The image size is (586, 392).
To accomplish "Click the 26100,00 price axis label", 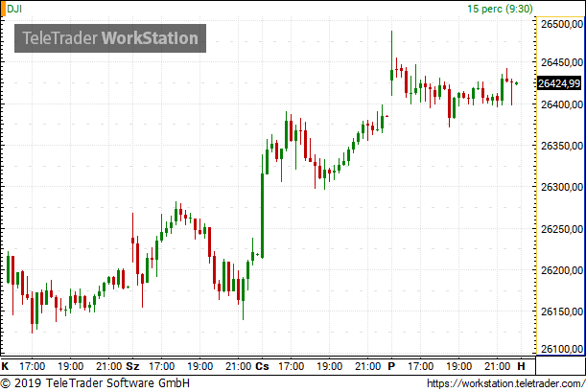I will [x=562, y=349].
